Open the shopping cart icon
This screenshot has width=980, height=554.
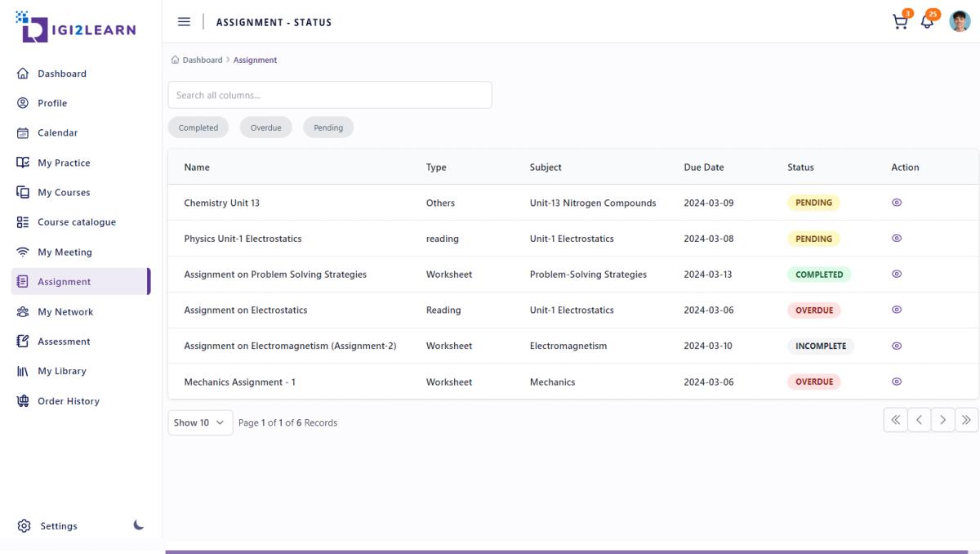[x=900, y=22]
